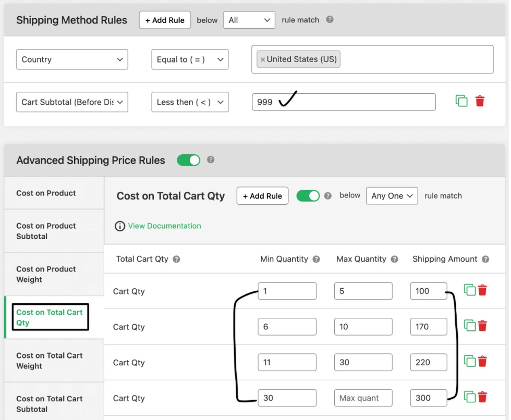Delete the Cart Qty row with min 6
Image resolution: width=511 pixels, height=420 pixels.
coord(482,326)
